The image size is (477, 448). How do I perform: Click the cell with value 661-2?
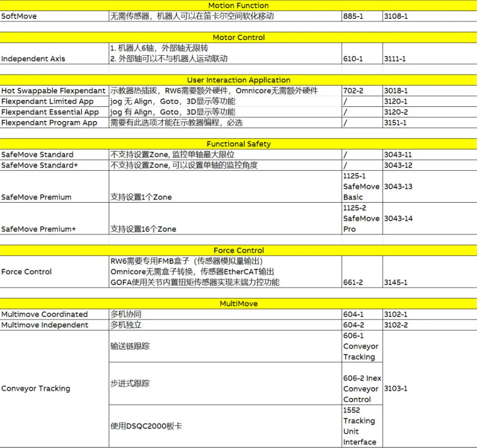pos(362,282)
